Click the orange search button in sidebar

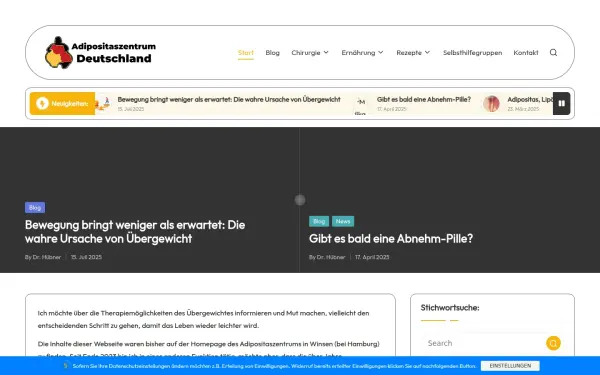pos(553,343)
